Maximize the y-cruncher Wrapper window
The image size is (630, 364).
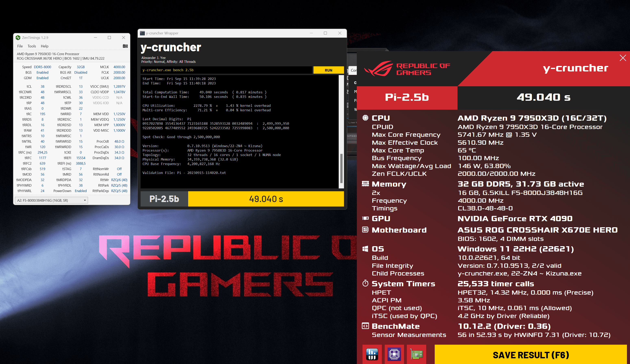point(325,33)
